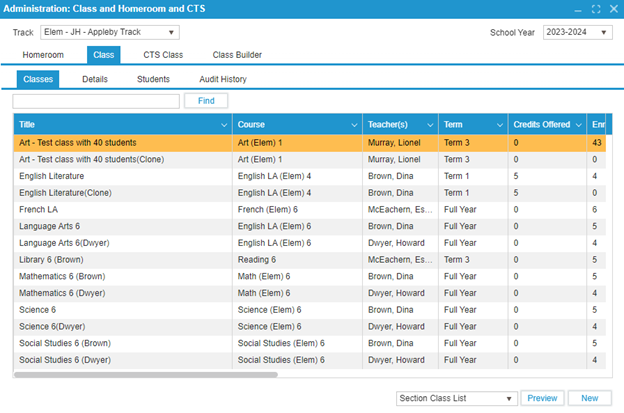Screen dimensions: 624x413
Task: Switch to the CTS Class tab
Action: (x=163, y=55)
